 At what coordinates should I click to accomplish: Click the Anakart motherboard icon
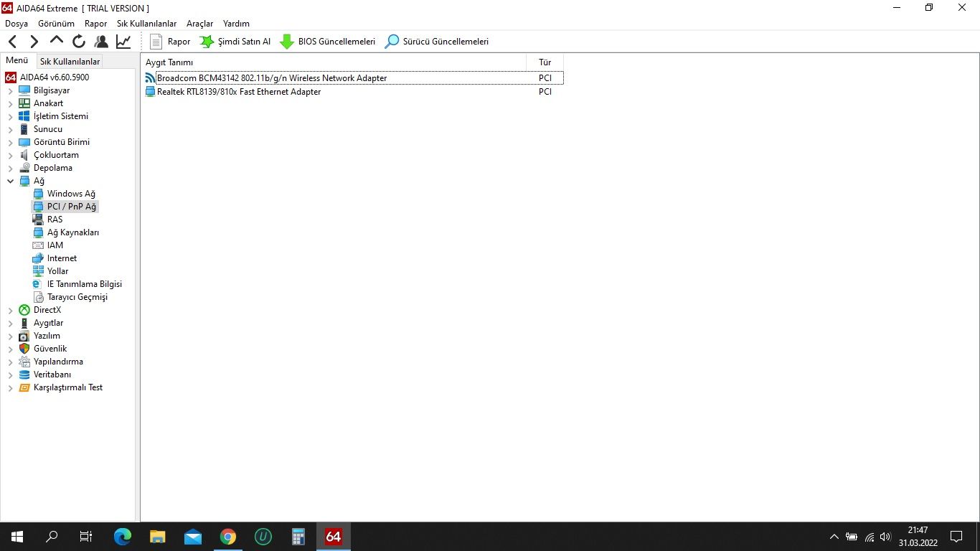pos(24,103)
